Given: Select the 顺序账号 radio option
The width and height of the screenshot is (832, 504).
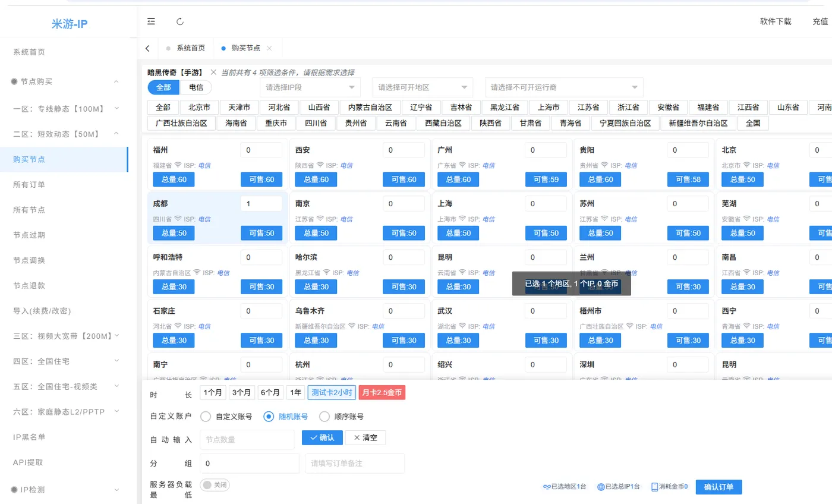Looking at the screenshot, I should pos(325,417).
